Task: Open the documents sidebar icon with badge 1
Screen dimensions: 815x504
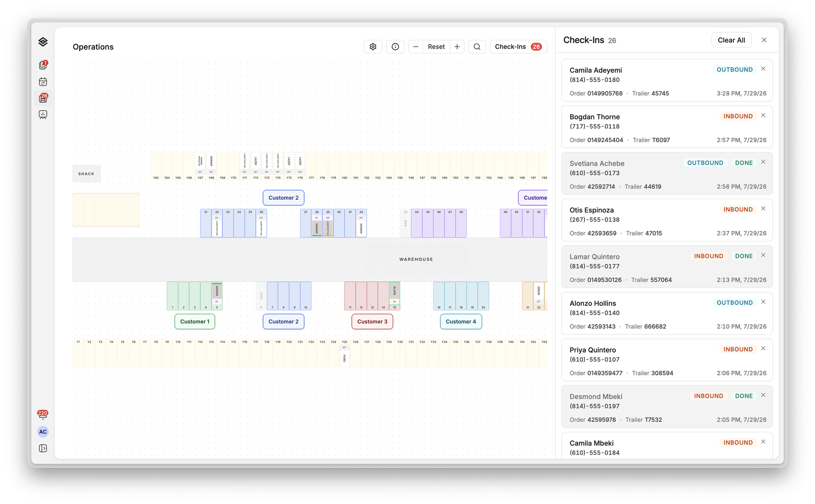Action: click(43, 65)
